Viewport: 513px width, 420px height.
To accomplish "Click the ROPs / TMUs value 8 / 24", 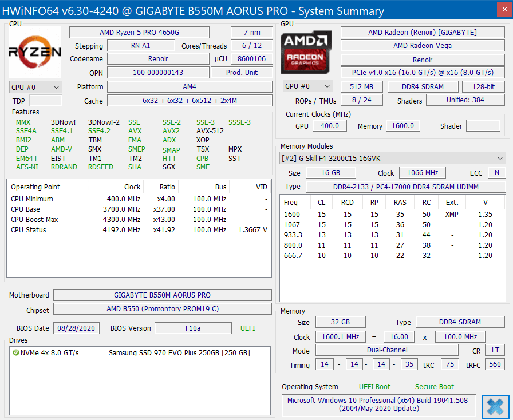I will (361, 100).
